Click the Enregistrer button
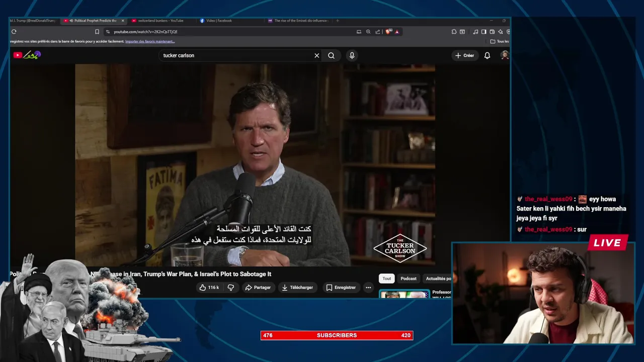Image resolution: width=644 pixels, height=362 pixels. (x=341, y=288)
